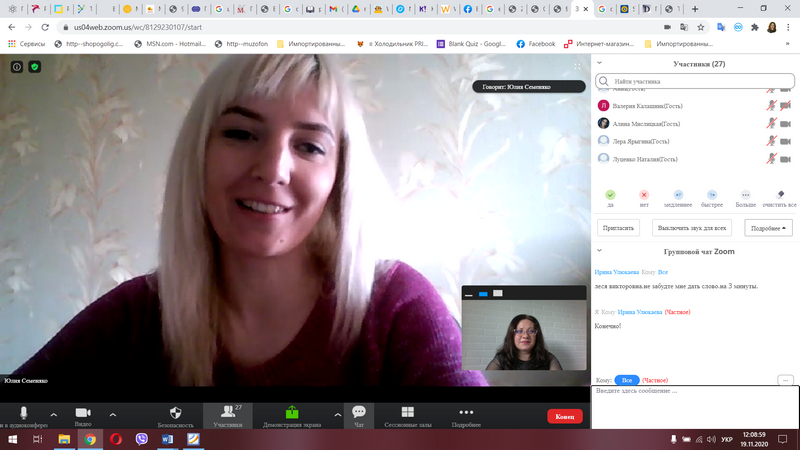The image size is (800, 450).
Task: Click очистить все eraser icon
Action: point(780,194)
